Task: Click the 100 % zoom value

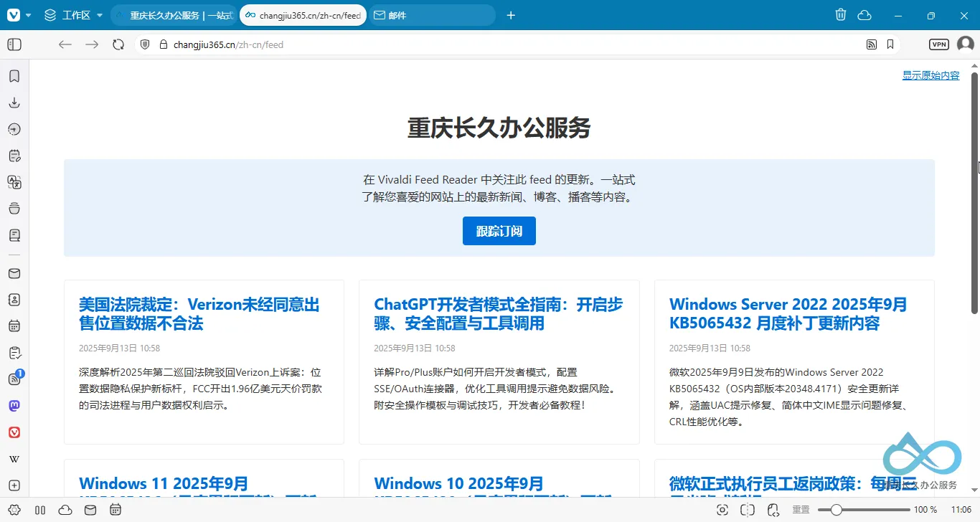Action: pyautogui.click(x=925, y=510)
